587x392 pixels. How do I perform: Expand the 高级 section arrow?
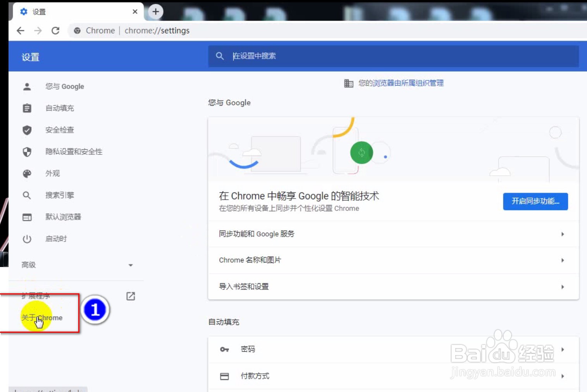pos(131,265)
